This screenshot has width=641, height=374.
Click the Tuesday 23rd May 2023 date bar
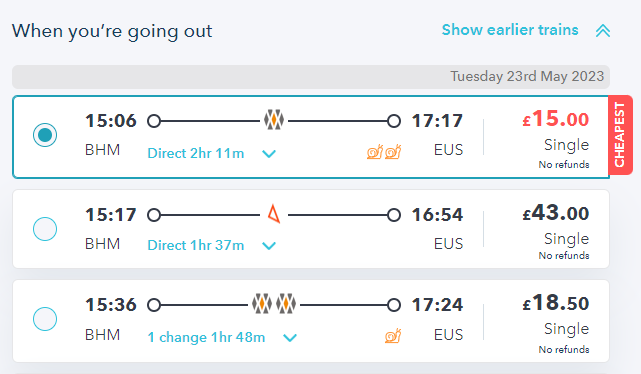311,77
